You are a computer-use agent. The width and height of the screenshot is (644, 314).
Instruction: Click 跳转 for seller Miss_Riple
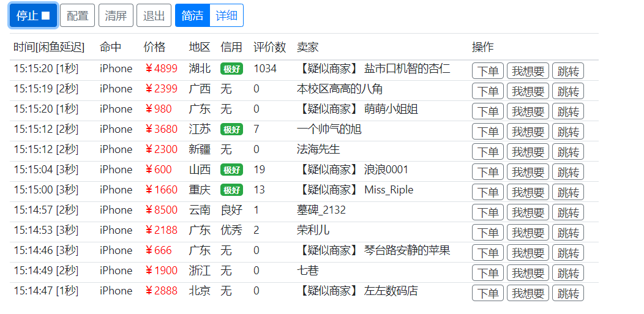click(x=567, y=192)
